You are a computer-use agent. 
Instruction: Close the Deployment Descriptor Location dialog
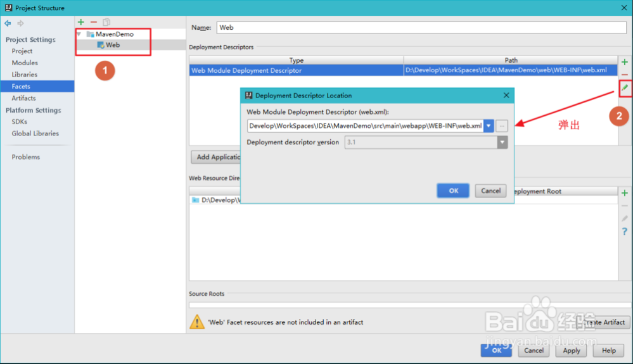pyautogui.click(x=506, y=96)
